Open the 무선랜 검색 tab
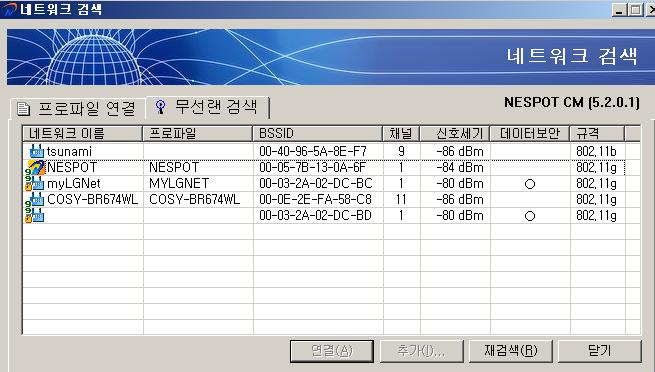655x372 pixels. (x=207, y=107)
